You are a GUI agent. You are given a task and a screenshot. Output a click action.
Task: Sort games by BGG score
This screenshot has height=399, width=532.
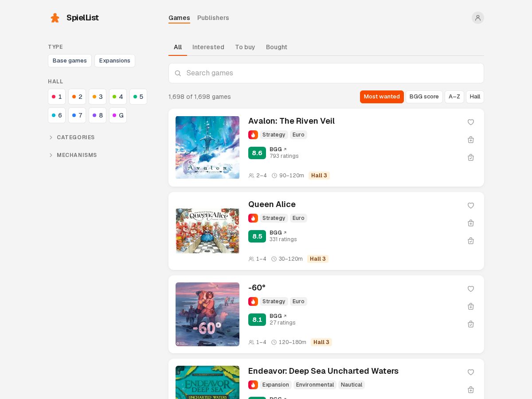tap(424, 97)
